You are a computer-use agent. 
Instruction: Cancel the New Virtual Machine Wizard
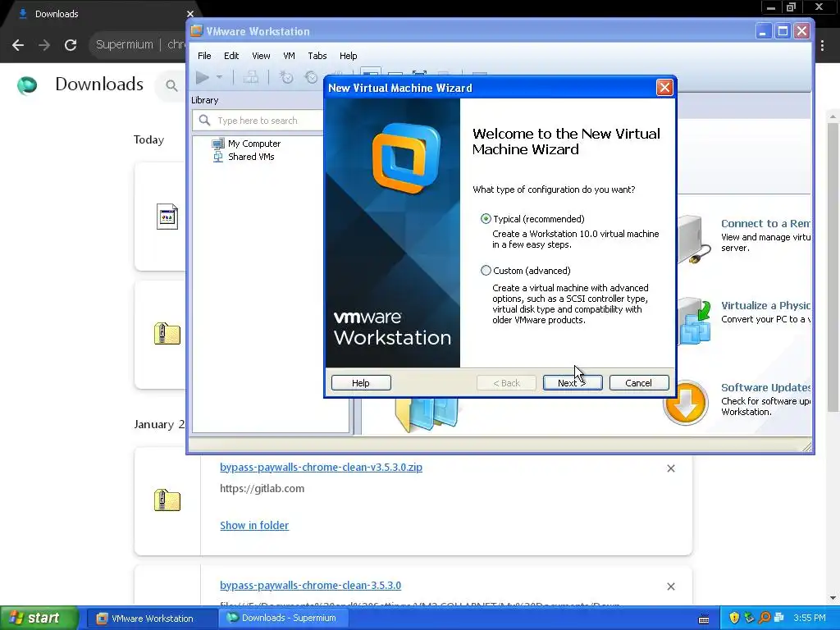[x=638, y=383]
